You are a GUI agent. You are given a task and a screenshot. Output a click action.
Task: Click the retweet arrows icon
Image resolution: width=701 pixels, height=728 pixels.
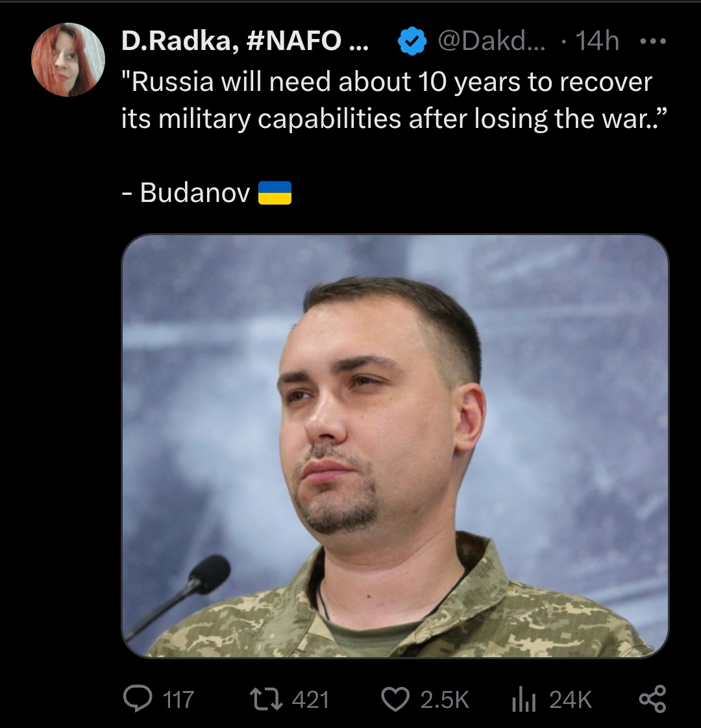coord(266,699)
